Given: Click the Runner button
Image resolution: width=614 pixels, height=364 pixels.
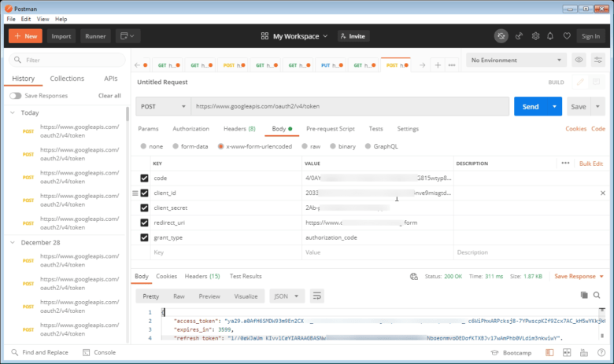Looking at the screenshot, I should coord(95,36).
